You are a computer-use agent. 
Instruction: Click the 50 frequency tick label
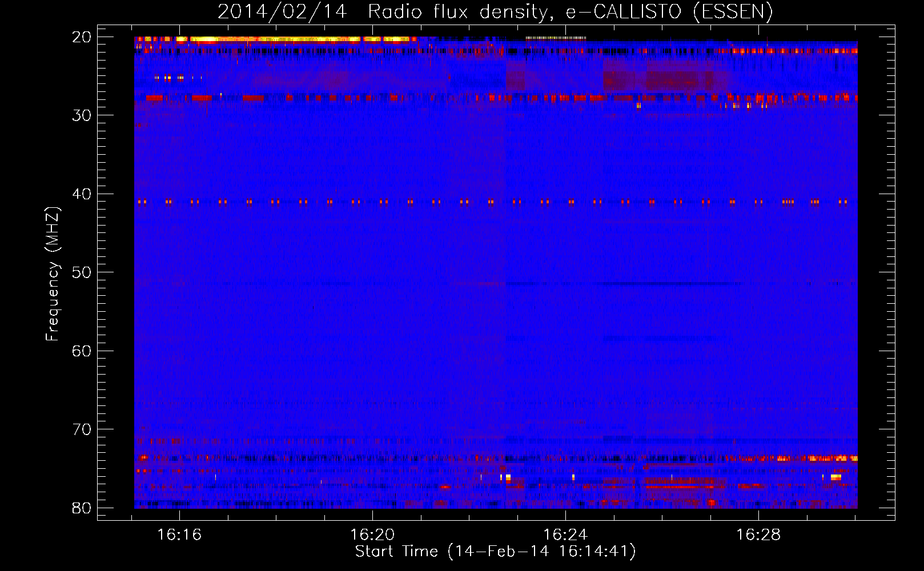[82, 272]
